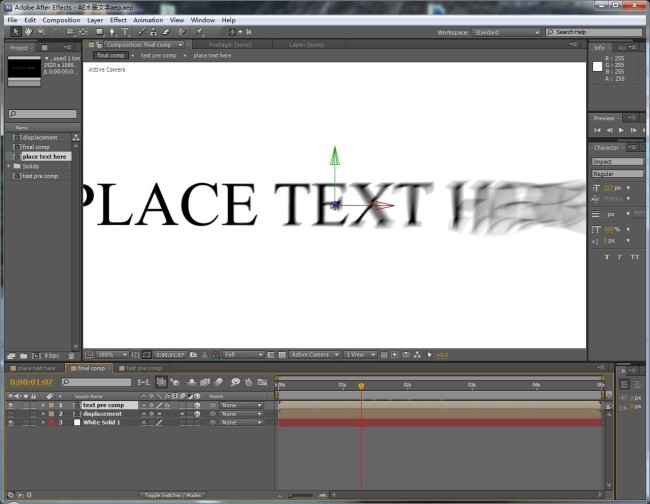Click the Search Help field
This screenshot has height=504, width=650.
tap(594, 32)
